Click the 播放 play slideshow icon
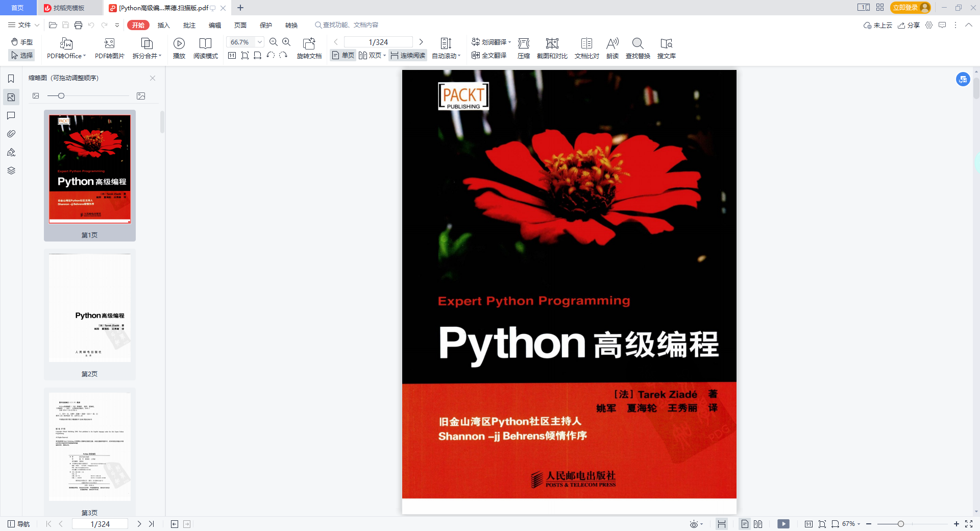Screen dimensions: 980x531 tap(179, 44)
